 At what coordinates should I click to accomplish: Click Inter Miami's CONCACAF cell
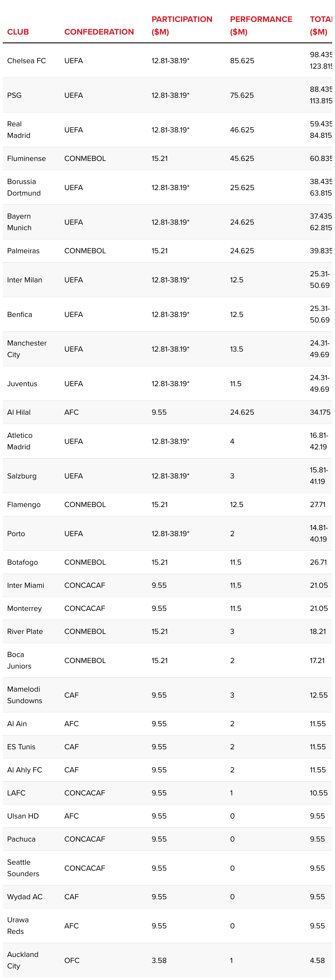pyautogui.click(x=85, y=586)
